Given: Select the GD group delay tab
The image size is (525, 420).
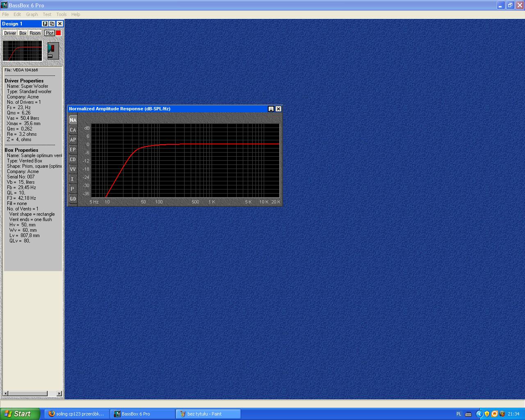Looking at the screenshot, I should (73, 199).
